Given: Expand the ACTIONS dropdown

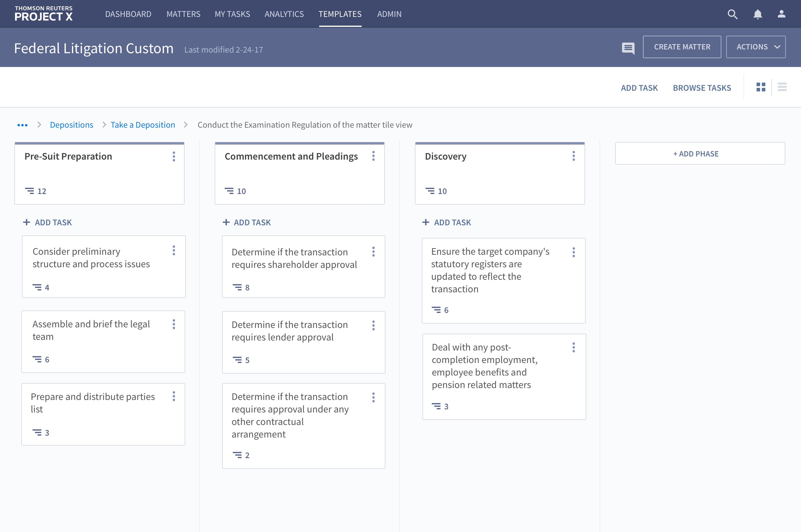Looking at the screenshot, I should 756,47.
